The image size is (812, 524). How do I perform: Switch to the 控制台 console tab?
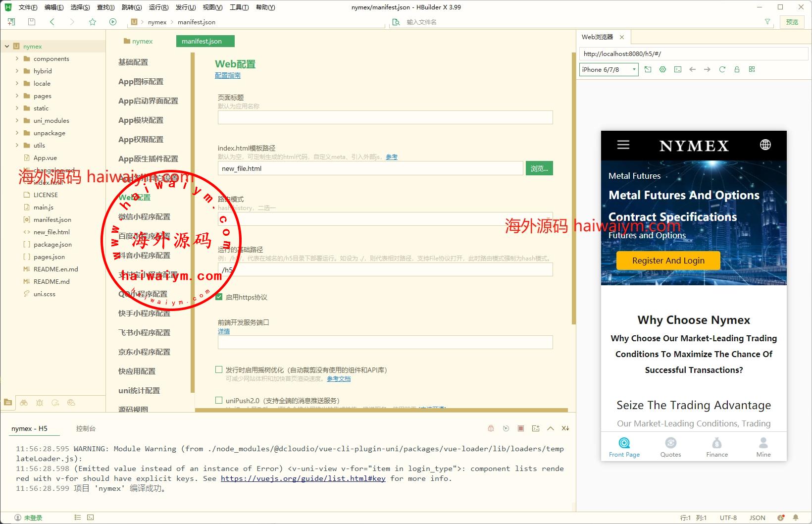pos(86,428)
